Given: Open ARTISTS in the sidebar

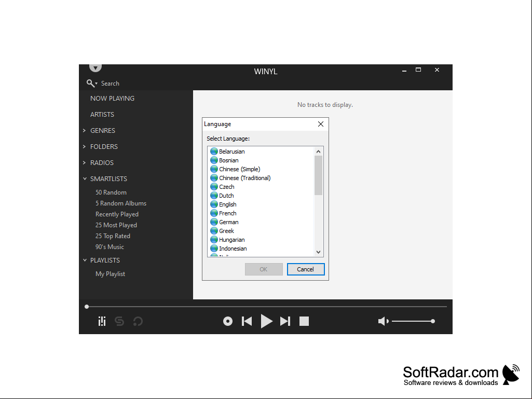Looking at the screenshot, I should (102, 114).
